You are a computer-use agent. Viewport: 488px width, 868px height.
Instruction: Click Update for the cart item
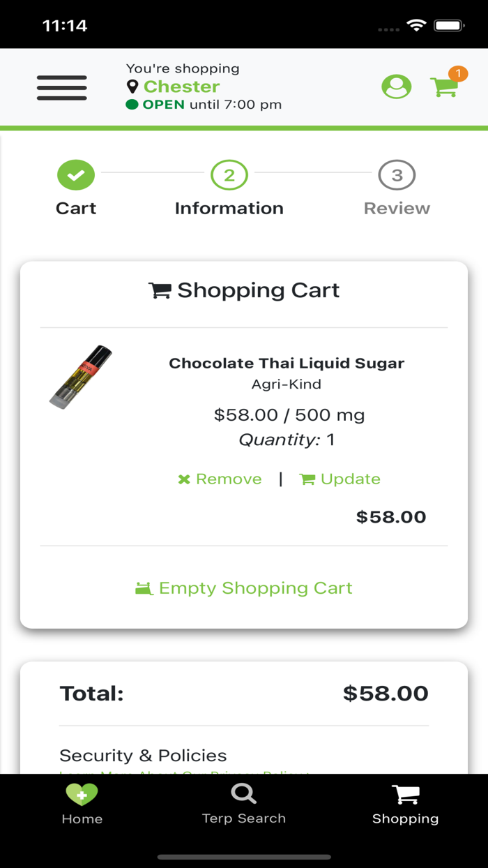(340, 479)
